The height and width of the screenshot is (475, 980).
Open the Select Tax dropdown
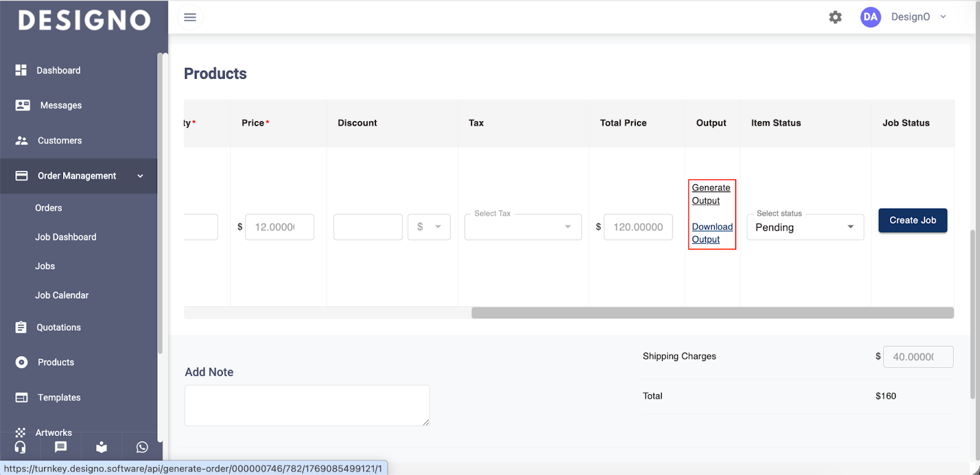point(522,227)
